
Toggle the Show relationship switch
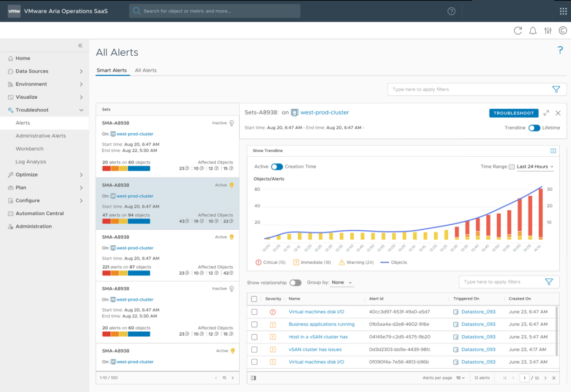point(295,283)
